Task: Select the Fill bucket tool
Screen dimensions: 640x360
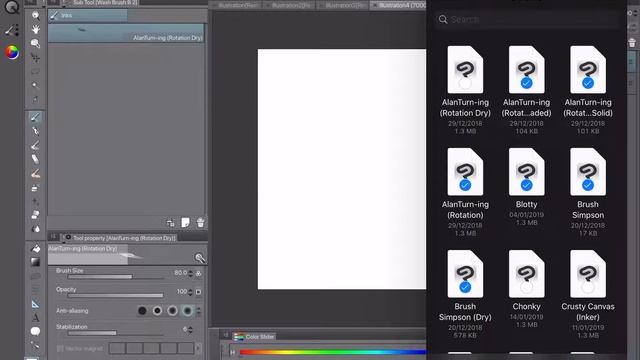Action: (x=36, y=248)
